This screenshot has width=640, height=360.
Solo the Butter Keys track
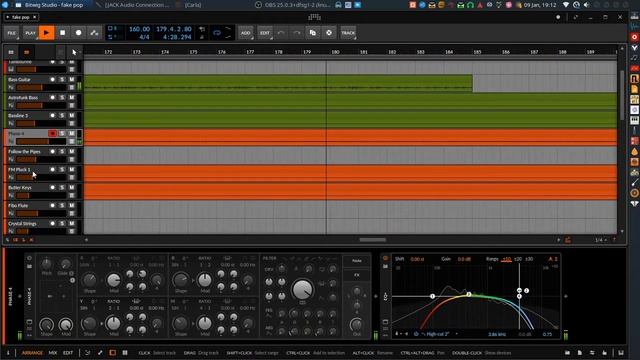(62, 187)
